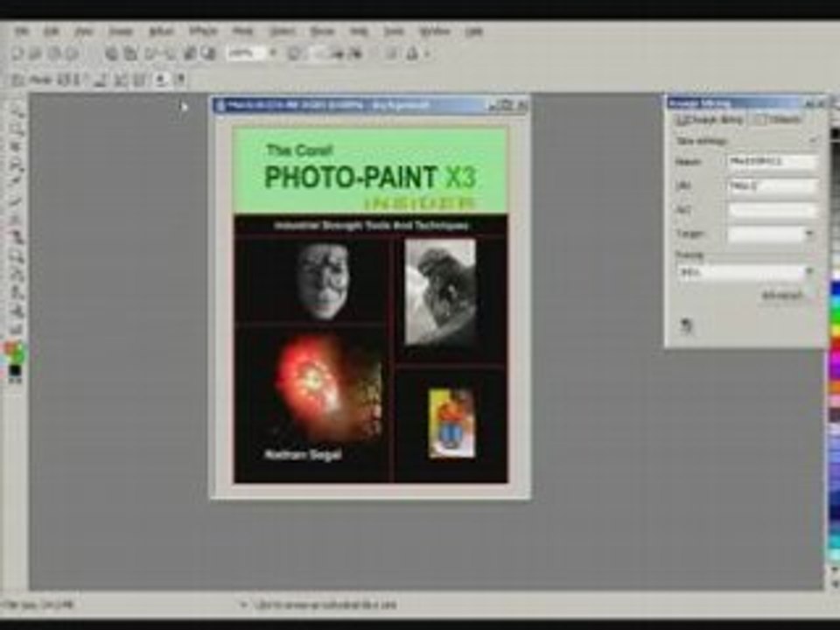Click the black fill swatch in toolbox
Screen dimensions: 840x630
(15, 369)
